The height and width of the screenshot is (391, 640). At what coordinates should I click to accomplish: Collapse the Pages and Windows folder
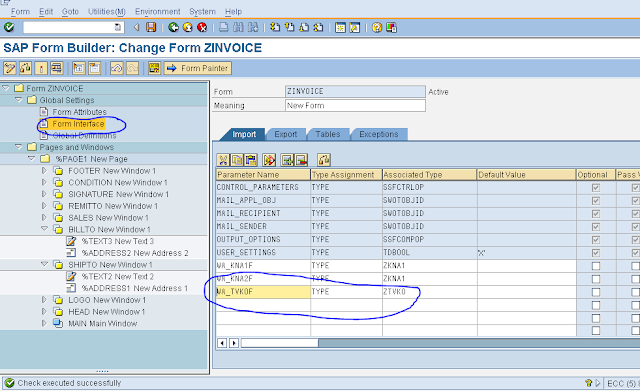(x=18, y=147)
